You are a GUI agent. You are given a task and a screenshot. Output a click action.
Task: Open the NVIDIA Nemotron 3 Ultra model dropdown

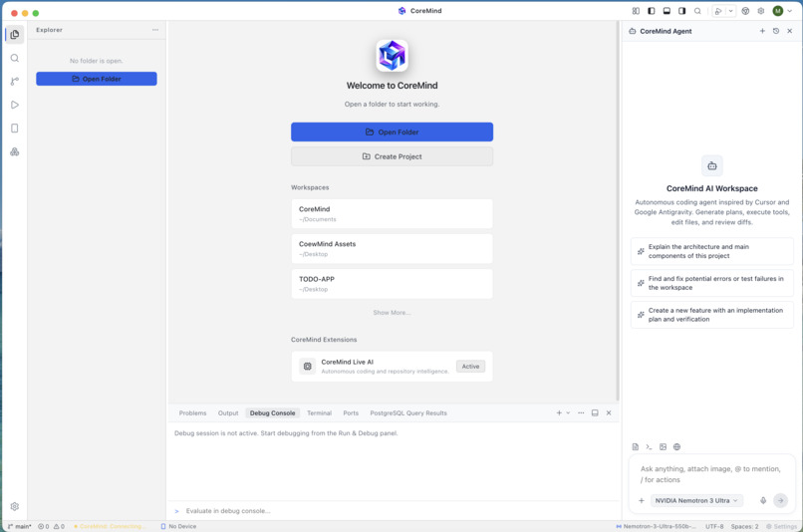[696, 500]
